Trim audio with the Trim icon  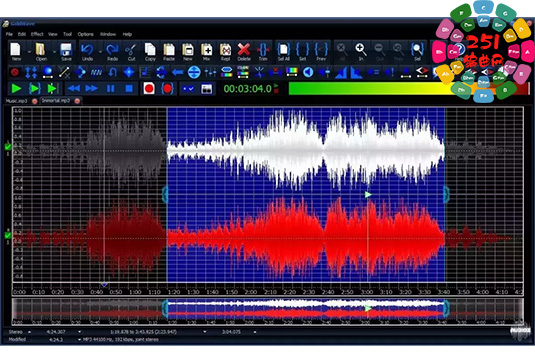coord(263,52)
